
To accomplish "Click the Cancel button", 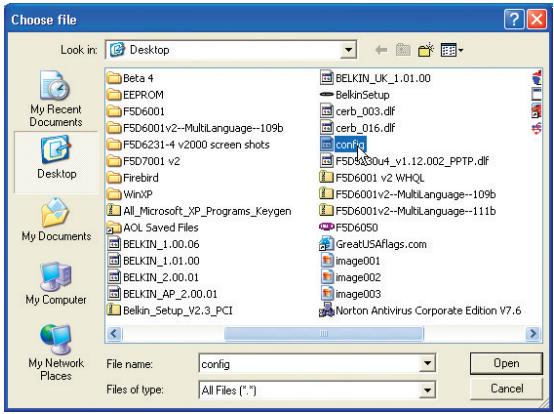I will [x=507, y=389].
